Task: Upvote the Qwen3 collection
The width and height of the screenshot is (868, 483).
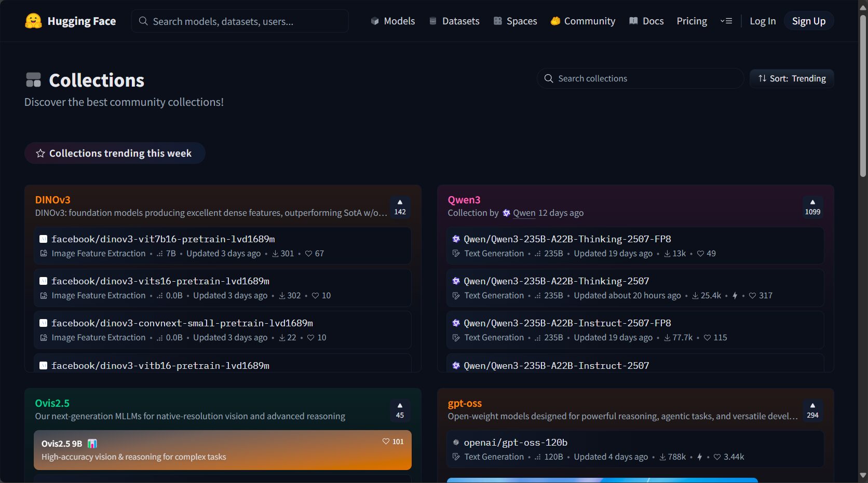Action: (x=812, y=207)
